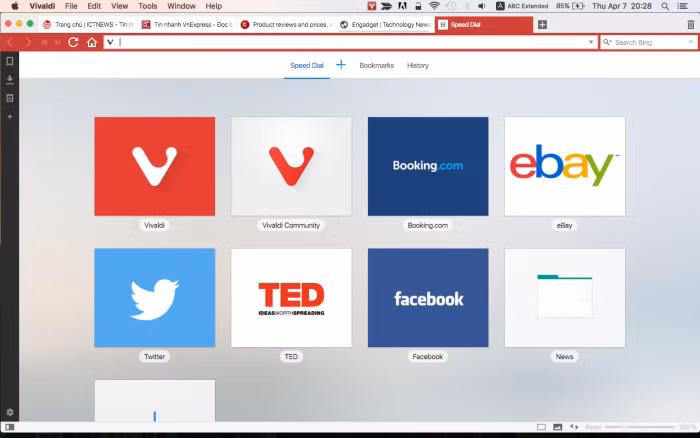Rewind navigation history
This screenshot has height=438, width=700.
point(44,42)
